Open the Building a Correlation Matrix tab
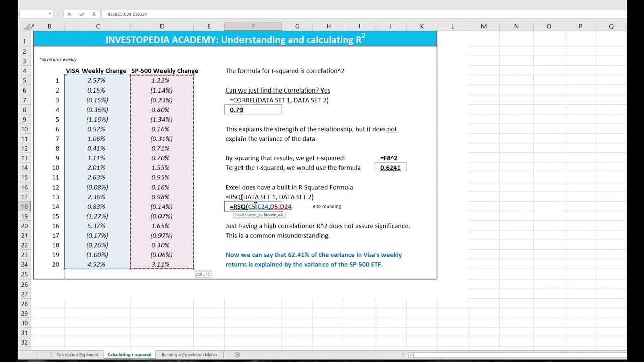Screen dimensions: 644x362 [x=190, y=355]
